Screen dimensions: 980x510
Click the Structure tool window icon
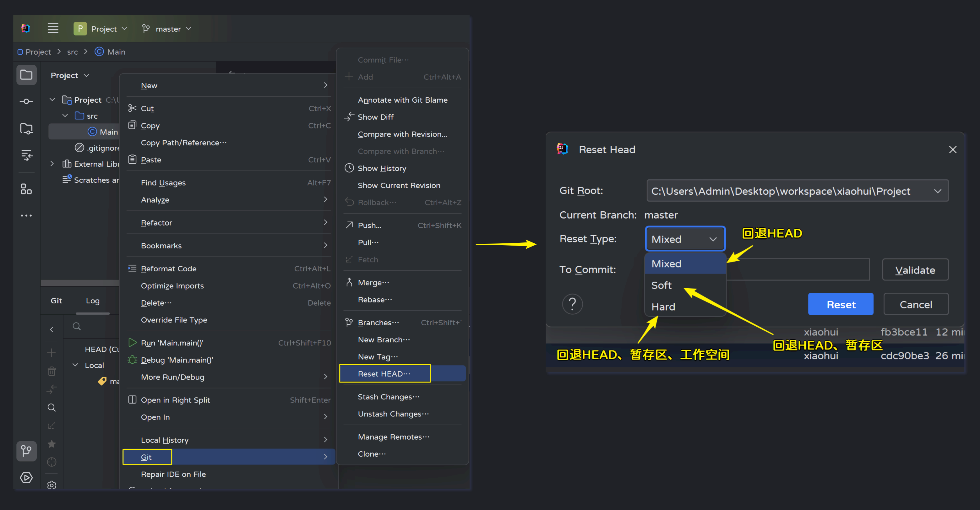point(26,189)
